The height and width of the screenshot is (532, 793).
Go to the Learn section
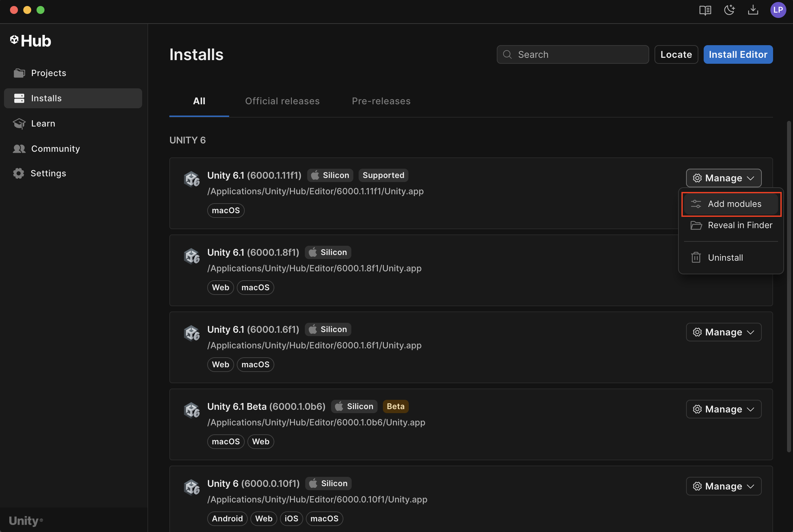tap(43, 124)
